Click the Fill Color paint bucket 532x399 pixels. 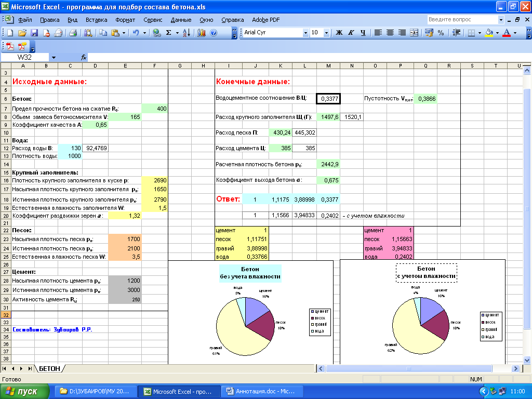click(x=488, y=33)
